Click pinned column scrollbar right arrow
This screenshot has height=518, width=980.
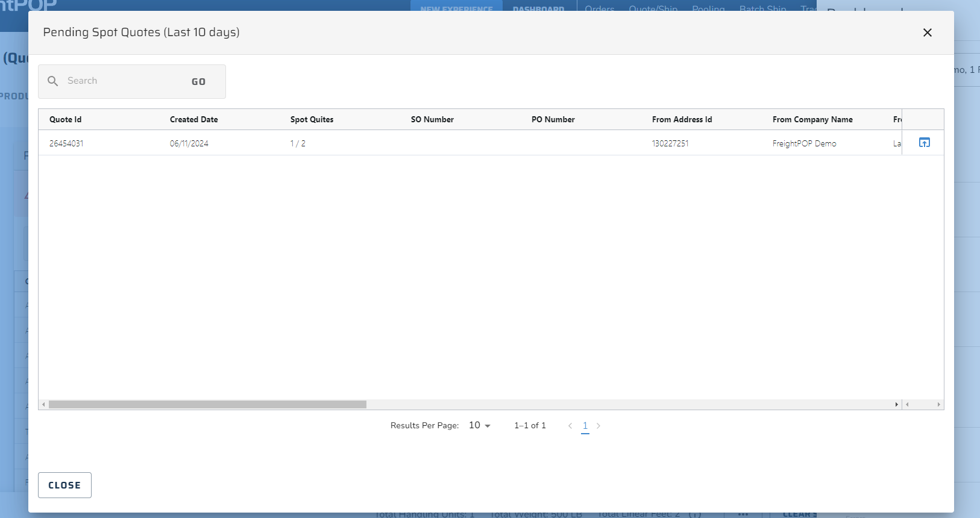[x=939, y=404]
